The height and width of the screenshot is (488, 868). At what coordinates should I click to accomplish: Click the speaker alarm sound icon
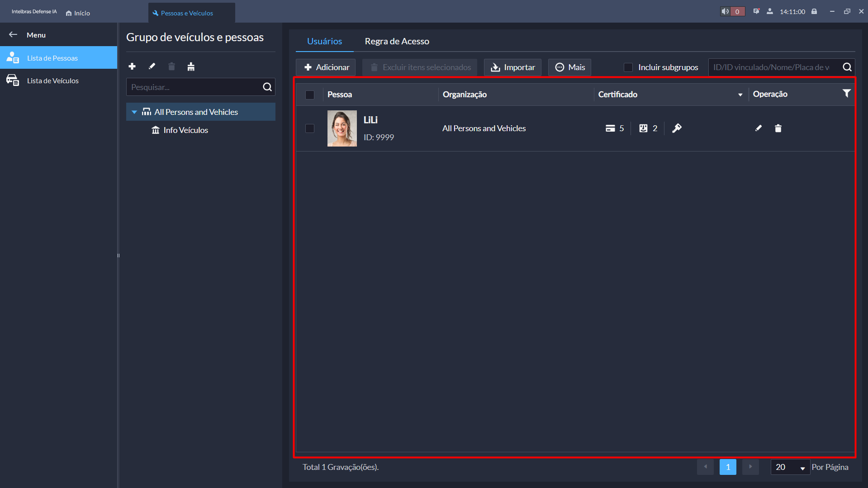pos(725,12)
